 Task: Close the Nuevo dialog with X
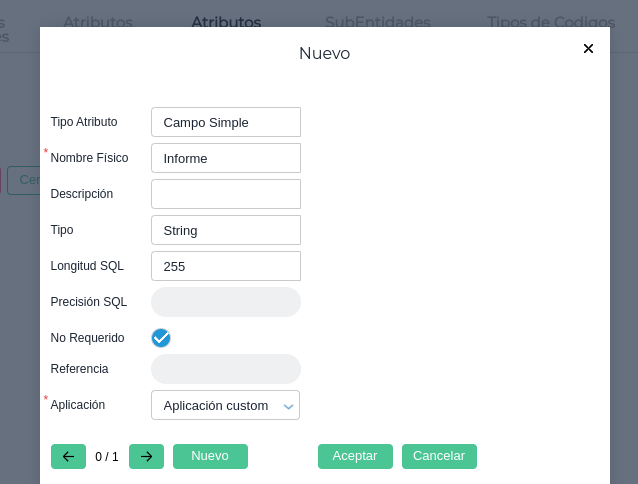[588, 48]
